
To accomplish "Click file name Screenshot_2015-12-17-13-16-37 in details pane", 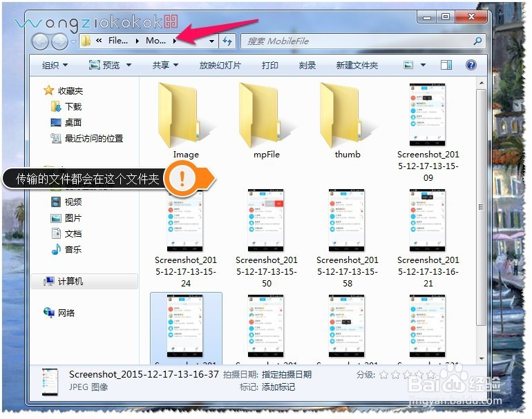I will click(x=144, y=374).
